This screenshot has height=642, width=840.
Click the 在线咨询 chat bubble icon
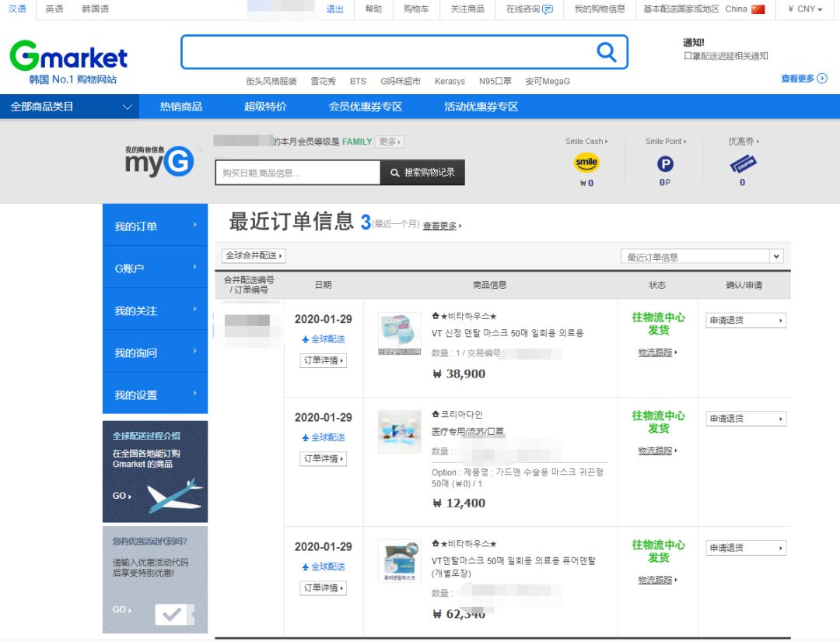tap(548, 9)
